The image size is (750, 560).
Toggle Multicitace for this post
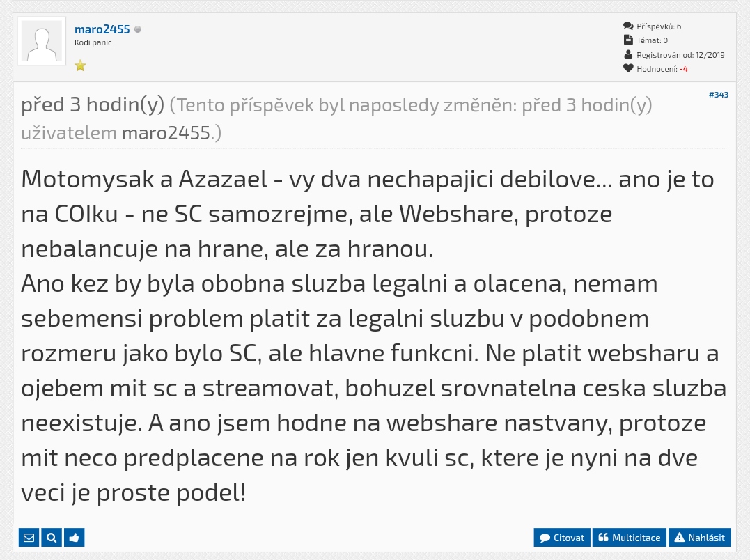coord(630,538)
